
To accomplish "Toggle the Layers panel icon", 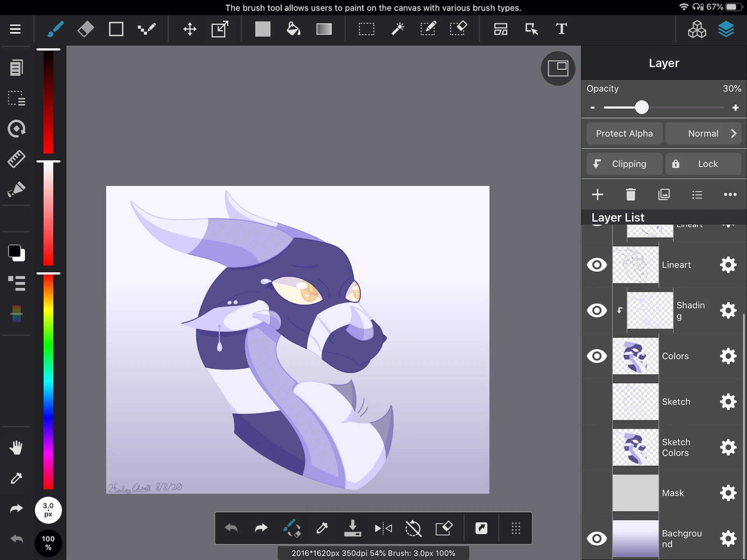I will tap(726, 29).
